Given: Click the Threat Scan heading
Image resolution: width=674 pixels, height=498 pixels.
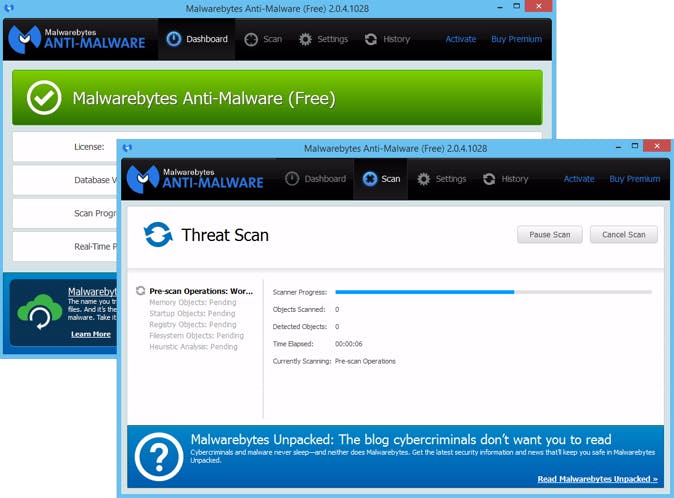Looking at the screenshot, I should pyautogui.click(x=225, y=235).
